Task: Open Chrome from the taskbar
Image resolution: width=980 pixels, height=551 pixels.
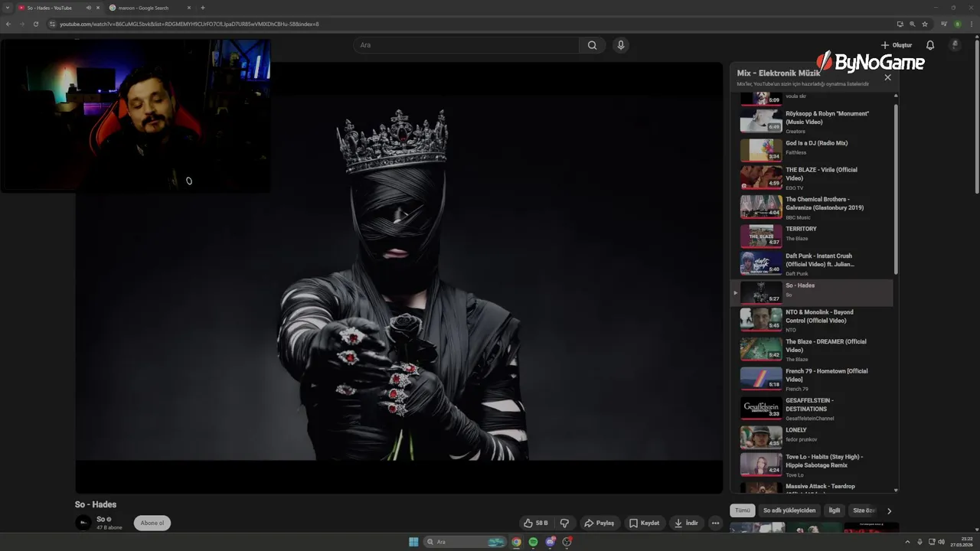Action: pos(517,542)
